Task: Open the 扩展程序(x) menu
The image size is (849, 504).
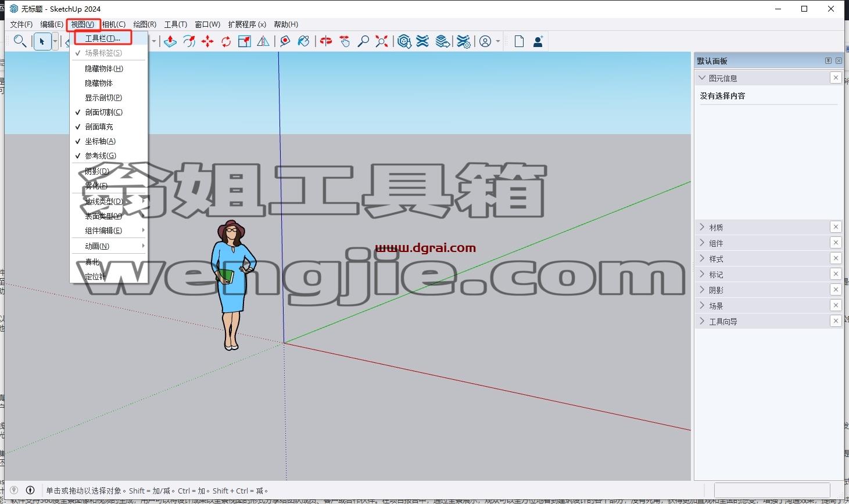Action: (x=247, y=24)
